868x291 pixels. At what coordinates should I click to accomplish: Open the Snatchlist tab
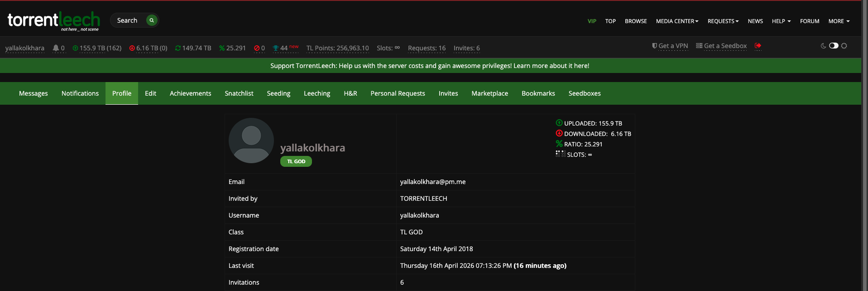pos(239,93)
